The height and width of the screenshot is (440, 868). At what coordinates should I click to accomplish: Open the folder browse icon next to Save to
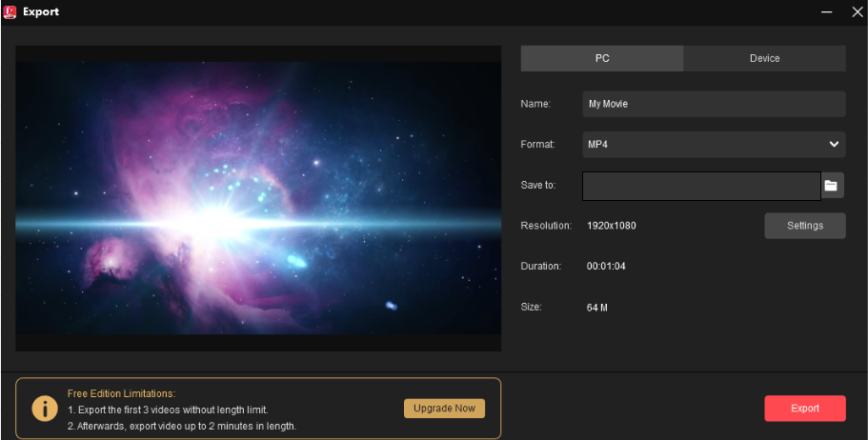[x=832, y=186]
